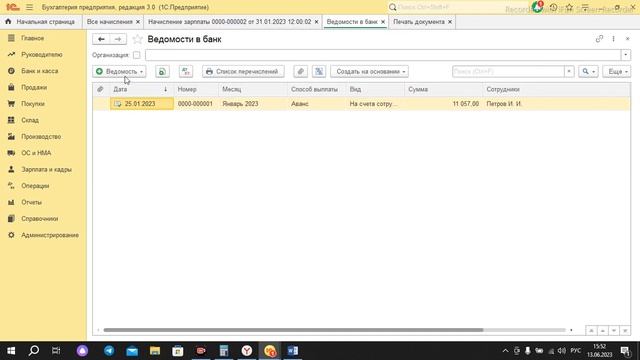Open the search history dropdown arrow
Image resolution: width=640 pixels, height=360 pixels.
coord(569,71)
